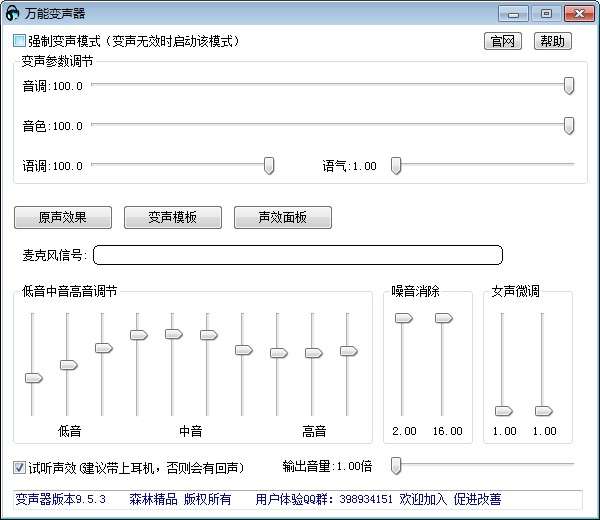Open the 声效面板 sound effects panel

point(282,217)
